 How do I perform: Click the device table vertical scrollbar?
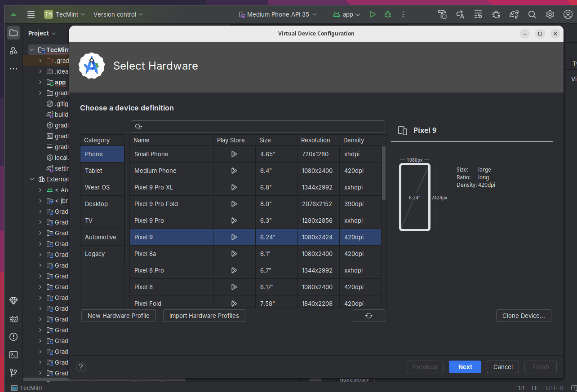(383, 173)
